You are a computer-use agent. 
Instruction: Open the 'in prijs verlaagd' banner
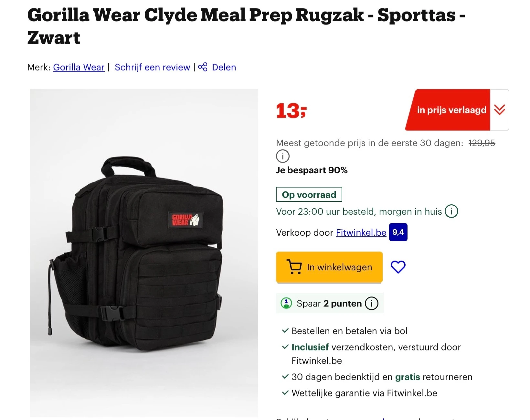coord(448,110)
